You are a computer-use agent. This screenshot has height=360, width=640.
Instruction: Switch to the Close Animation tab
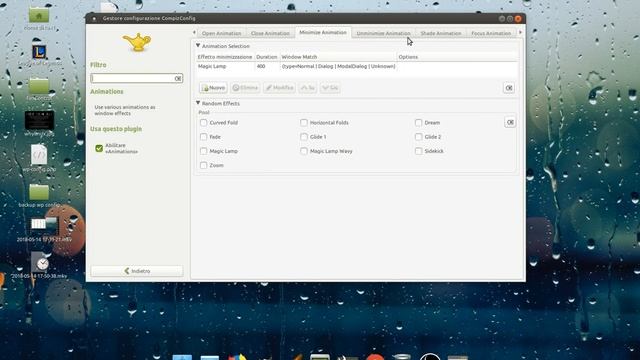(x=270, y=33)
